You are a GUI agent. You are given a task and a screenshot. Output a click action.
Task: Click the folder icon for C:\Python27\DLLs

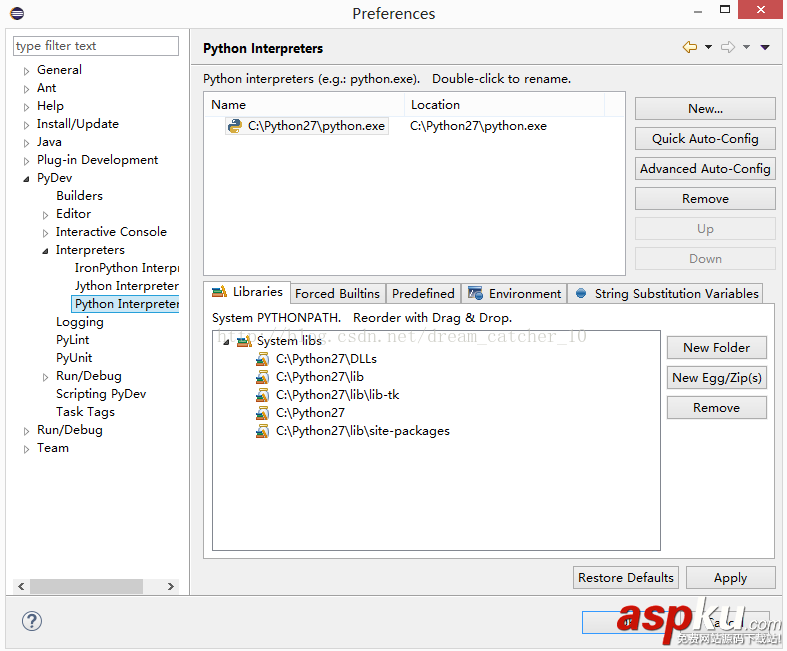(262, 359)
